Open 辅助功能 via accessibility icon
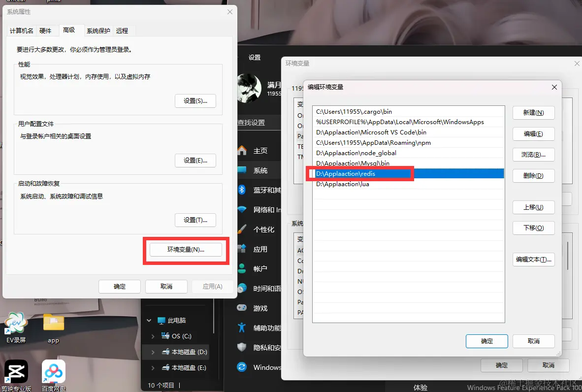 [x=242, y=327]
